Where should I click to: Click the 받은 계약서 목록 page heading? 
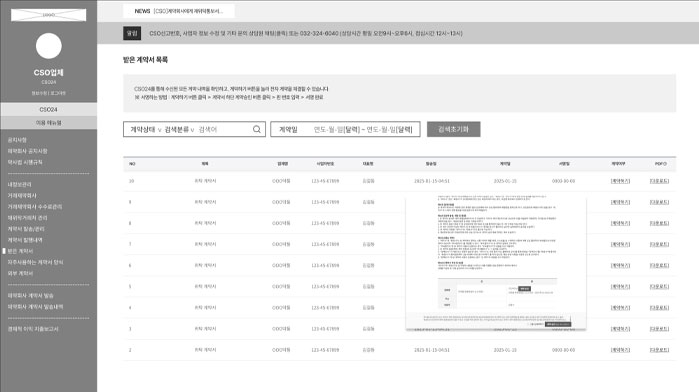[145, 60]
